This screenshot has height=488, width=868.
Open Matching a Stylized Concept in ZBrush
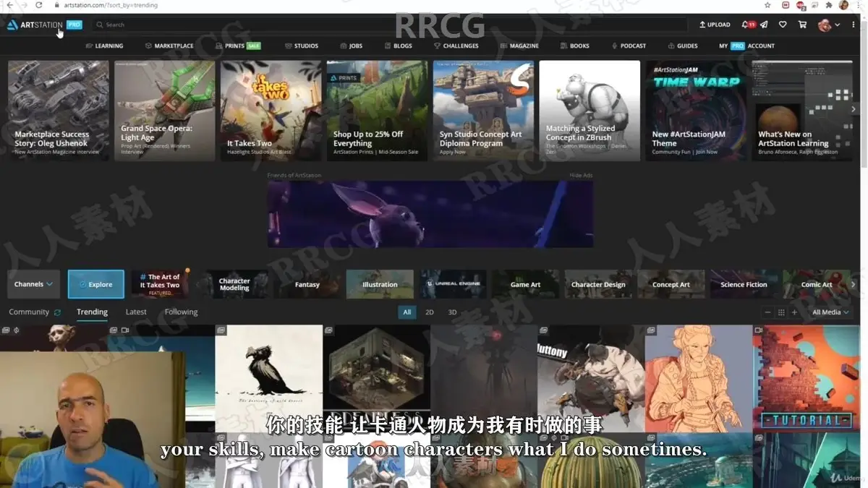coord(590,111)
